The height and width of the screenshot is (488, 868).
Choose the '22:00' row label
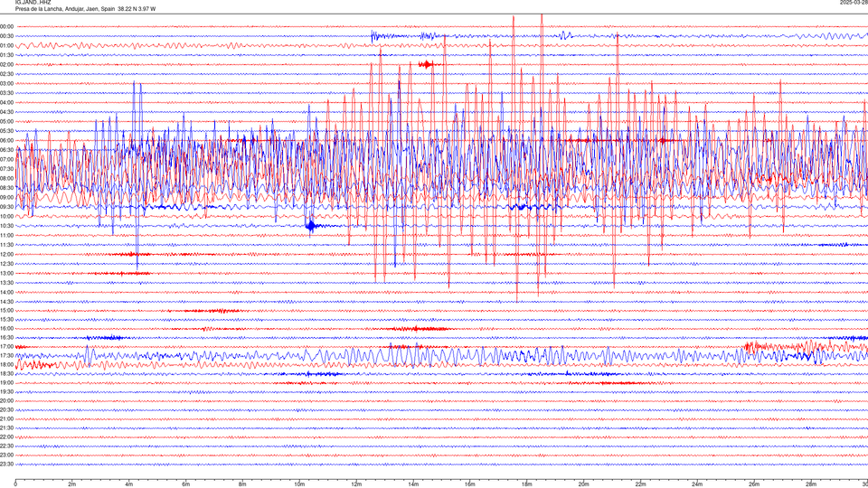tap(6, 437)
